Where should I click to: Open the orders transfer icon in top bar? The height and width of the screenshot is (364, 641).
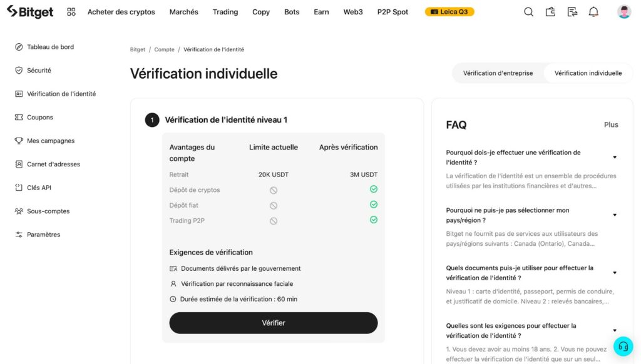572,11
